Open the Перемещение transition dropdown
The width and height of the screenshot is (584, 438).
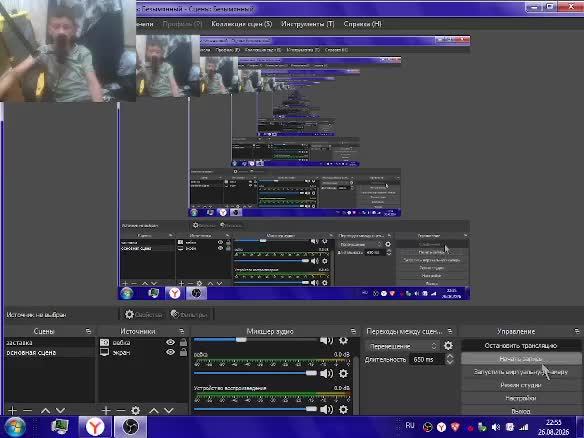402,346
